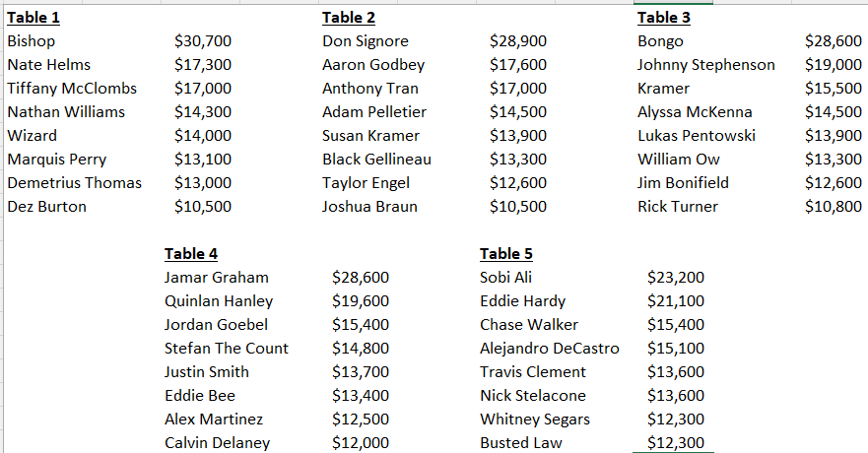Screen dimensions: 868x453
Task: Select the Table 4 header cell
Action: 191,254
